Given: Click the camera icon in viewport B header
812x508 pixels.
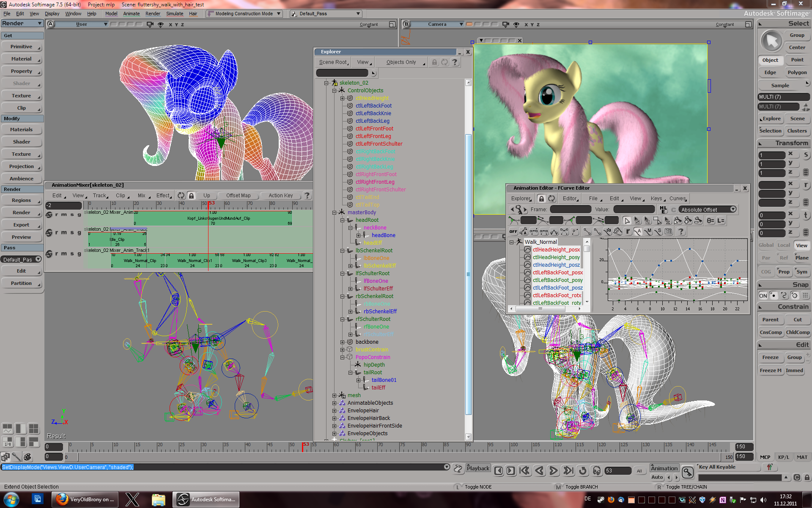Looking at the screenshot, I should click(x=506, y=25).
